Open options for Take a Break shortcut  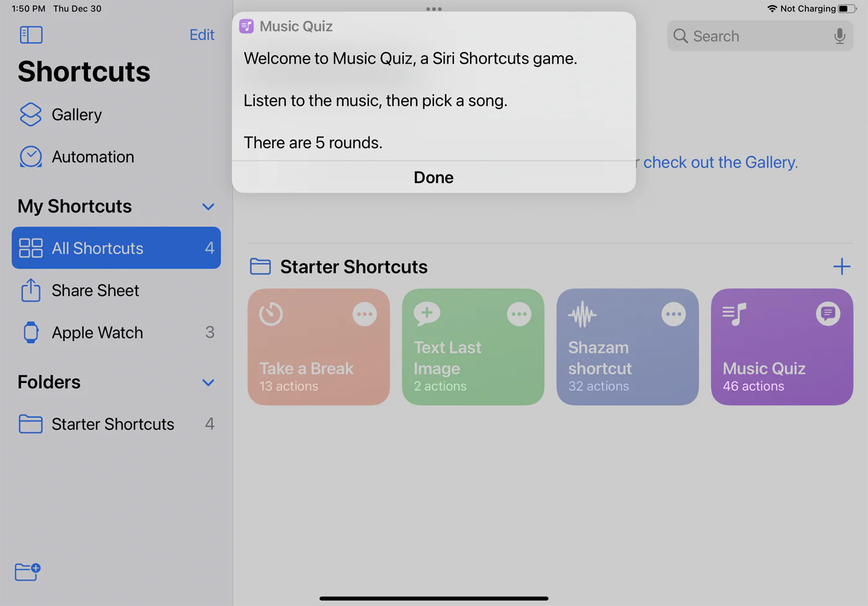365,314
